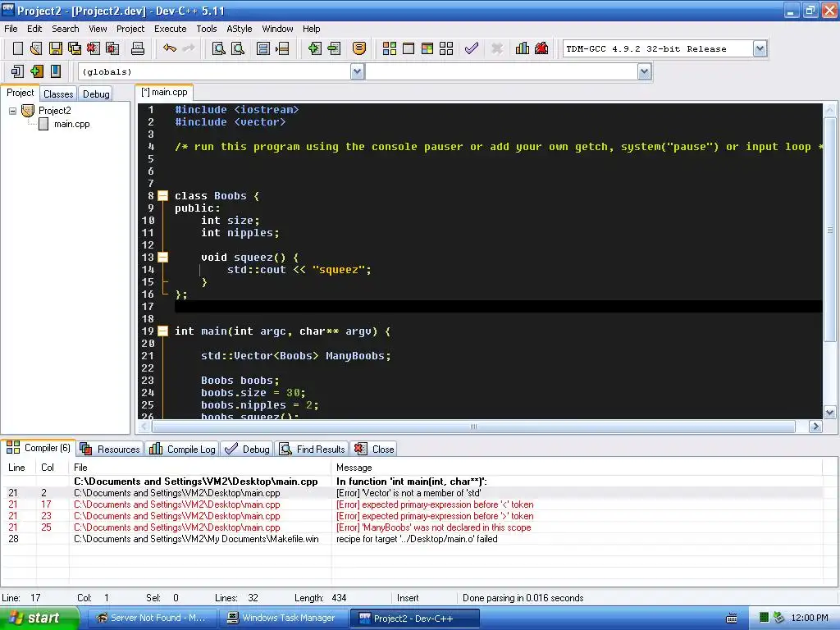Start debugging with the checkmark icon
The height and width of the screenshot is (630, 840).
click(472, 48)
